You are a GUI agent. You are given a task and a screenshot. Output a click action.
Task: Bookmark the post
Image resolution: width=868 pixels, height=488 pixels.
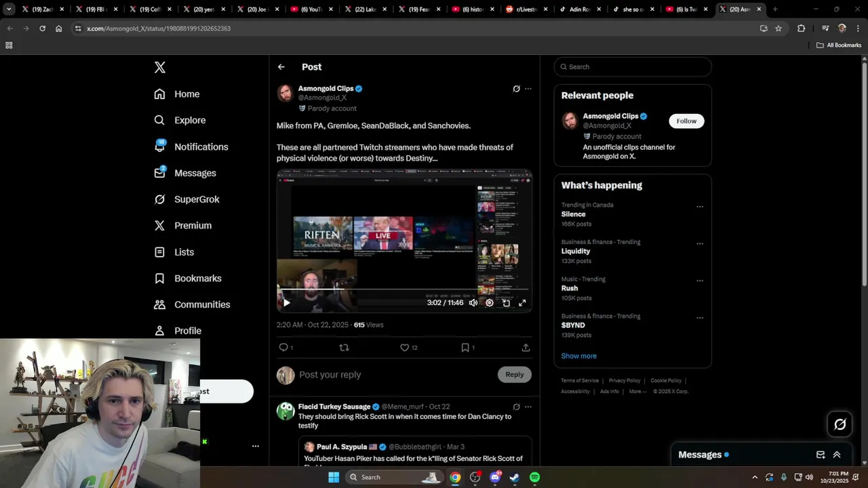point(465,348)
